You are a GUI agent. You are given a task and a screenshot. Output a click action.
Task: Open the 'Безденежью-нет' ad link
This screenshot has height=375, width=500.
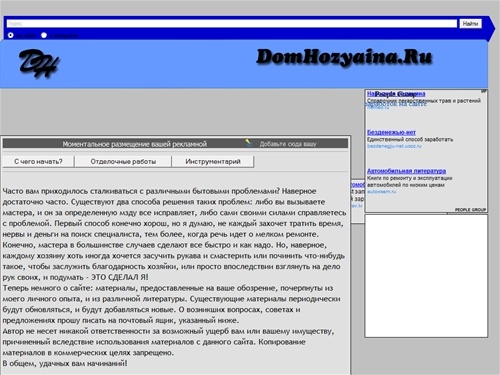pos(391,132)
